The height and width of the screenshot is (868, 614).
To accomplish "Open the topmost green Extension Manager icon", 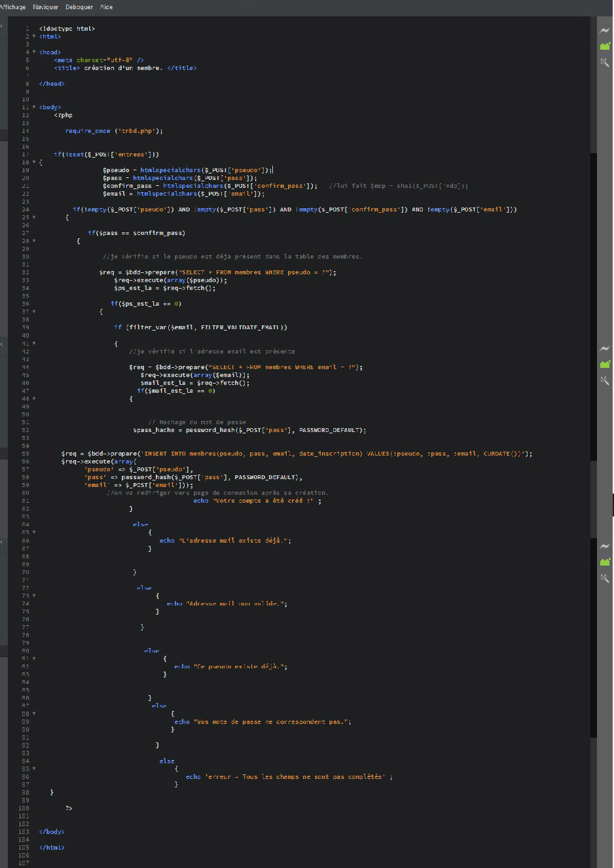I will [x=605, y=46].
